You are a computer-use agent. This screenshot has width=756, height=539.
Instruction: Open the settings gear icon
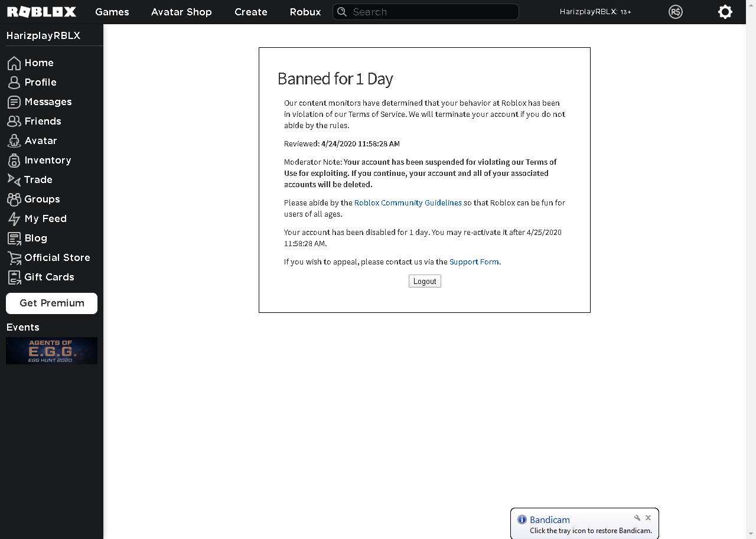coord(725,12)
